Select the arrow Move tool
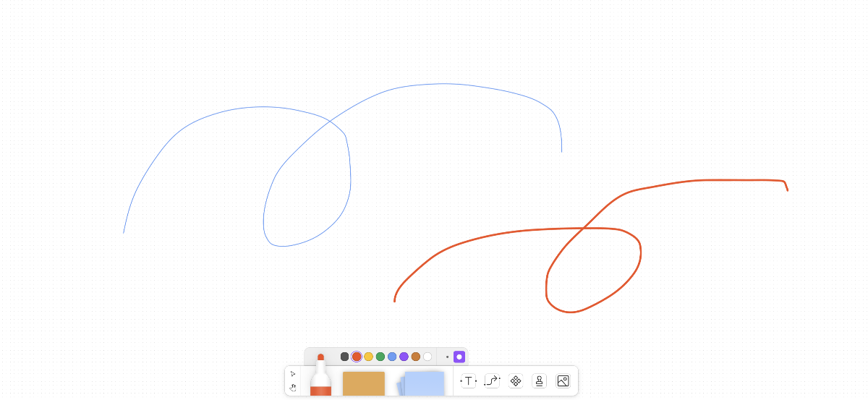The width and height of the screenshot is (868, 400). click(293, 373)
